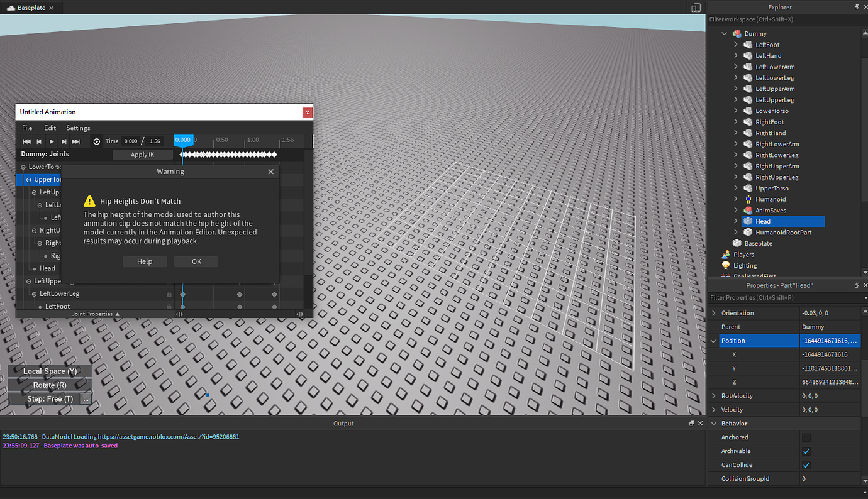Jump to last frame in Animation Editor
The height and width of the screenshot is (499, 868).
(76, 141)
